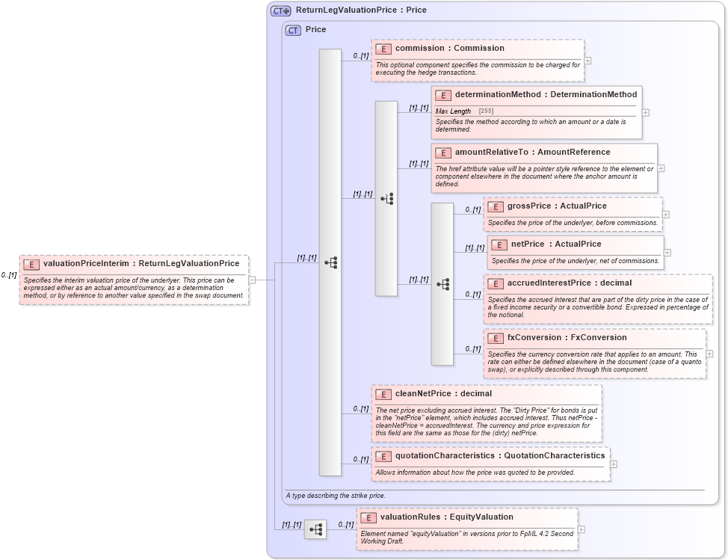Select the outer sequence compositor icon in Price
This screenshot has height=560, width=728.
pos(331,263)
